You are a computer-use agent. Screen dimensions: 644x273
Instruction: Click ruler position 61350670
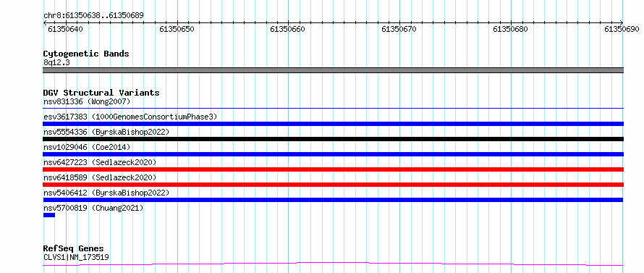(x=399, y=29)
